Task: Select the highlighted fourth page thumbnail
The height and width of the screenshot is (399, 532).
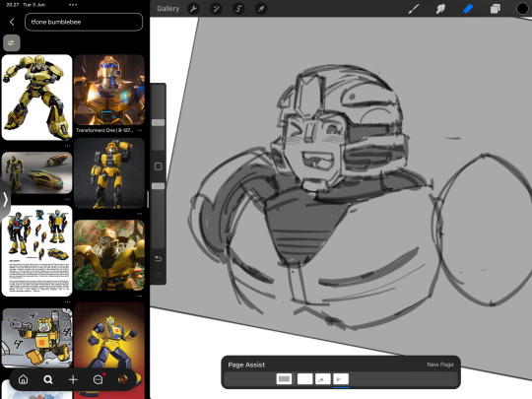Action: (341, 378)
